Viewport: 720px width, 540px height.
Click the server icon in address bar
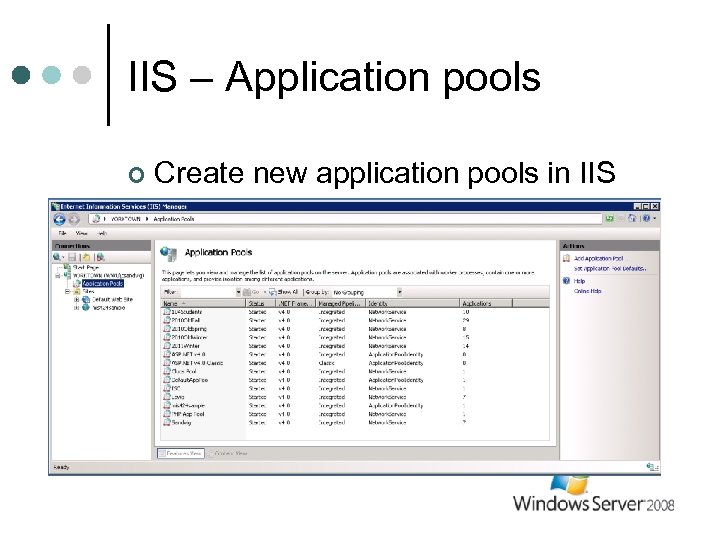tap(96, 219)
